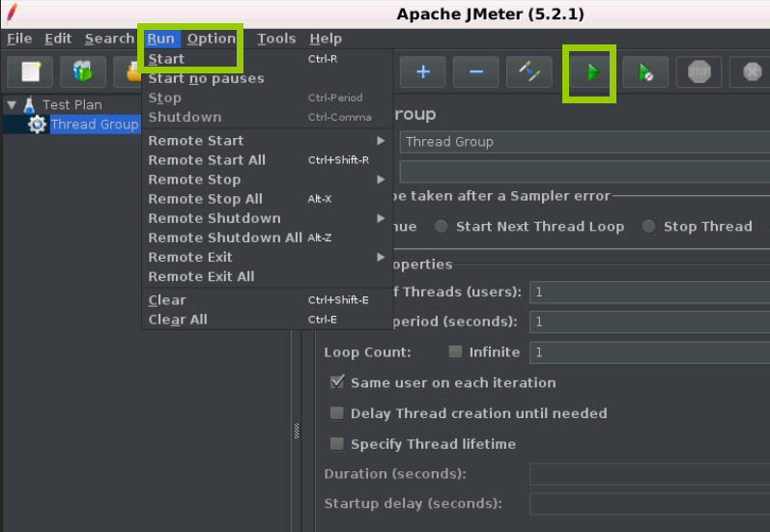This screenshot has height=532, width=770.
Task: Click Start no pauses toolbar icon
Action: pos(645,71)
